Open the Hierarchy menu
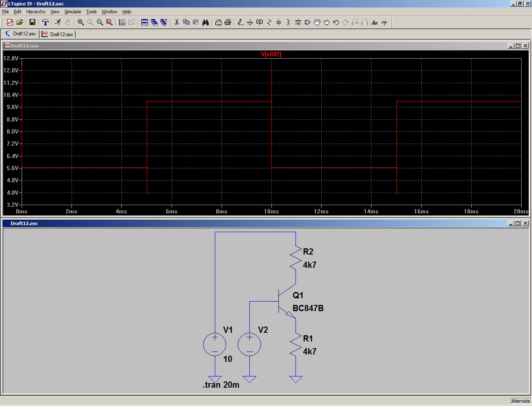Screen dimensions: 532x406 coord(36,12)
